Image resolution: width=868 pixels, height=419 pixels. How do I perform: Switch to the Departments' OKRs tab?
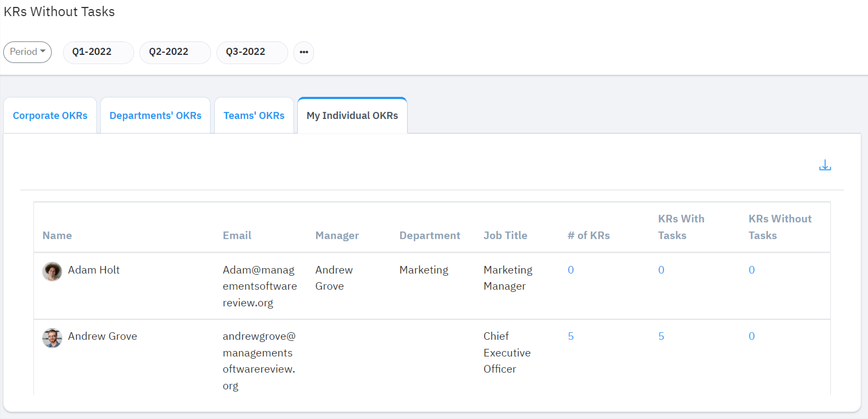tap(155, 116)
